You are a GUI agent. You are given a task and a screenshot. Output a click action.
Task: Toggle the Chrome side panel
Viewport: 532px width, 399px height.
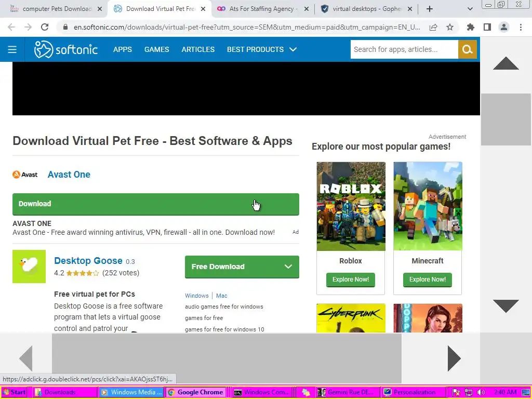click(x=487, y=27)
